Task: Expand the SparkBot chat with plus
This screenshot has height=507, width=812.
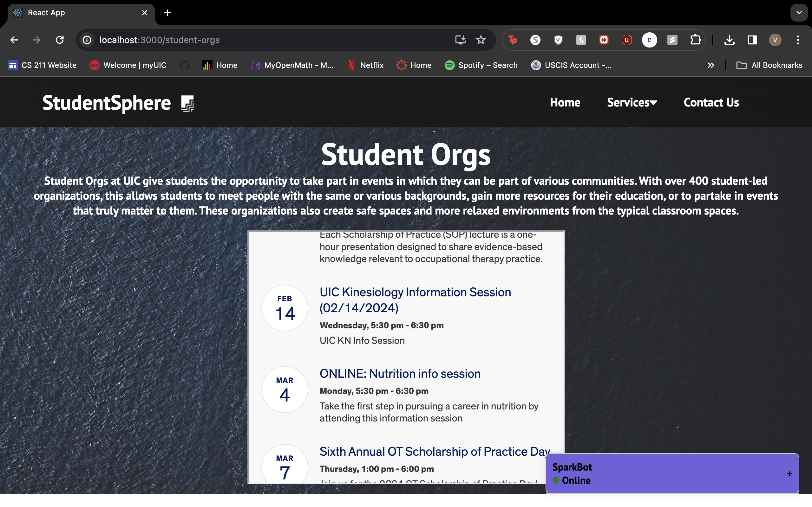Action: click(789, 473)
